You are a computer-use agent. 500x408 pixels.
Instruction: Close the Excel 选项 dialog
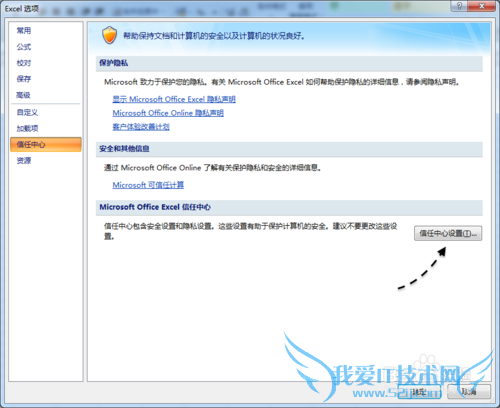coord(481,6)
